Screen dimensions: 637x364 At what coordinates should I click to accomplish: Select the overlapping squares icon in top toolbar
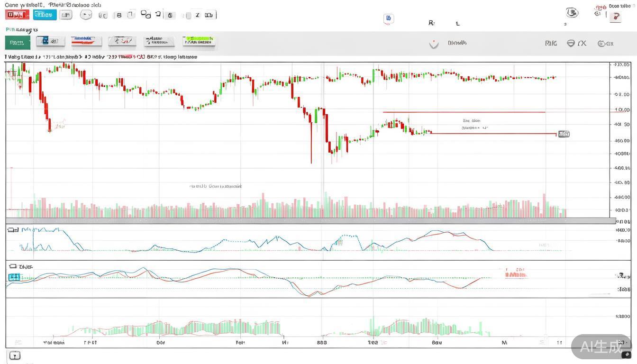point(146,15)
